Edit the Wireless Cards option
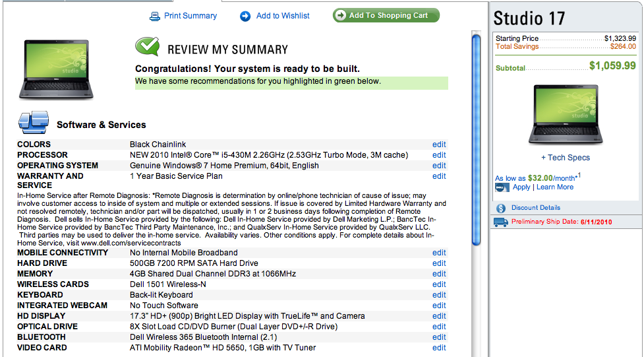This screenshot has height=357, width=644. pos(438,284)
